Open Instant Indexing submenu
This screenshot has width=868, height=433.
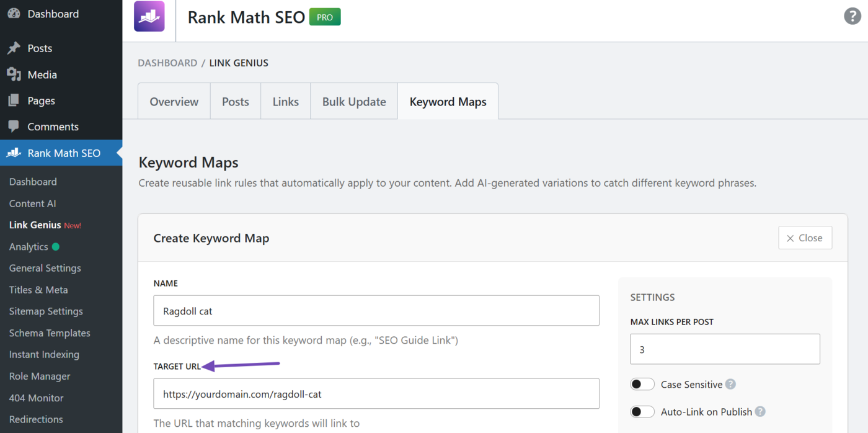coord(44,355)
